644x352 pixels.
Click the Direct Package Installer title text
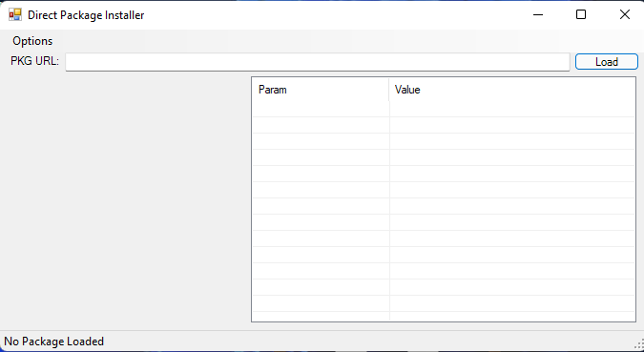tap(86, 15)
